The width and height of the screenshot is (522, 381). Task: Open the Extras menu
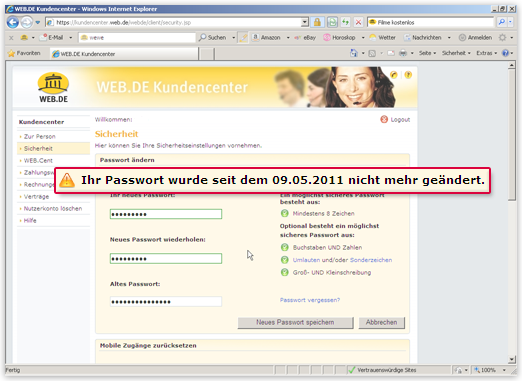[x=486, y=53]
